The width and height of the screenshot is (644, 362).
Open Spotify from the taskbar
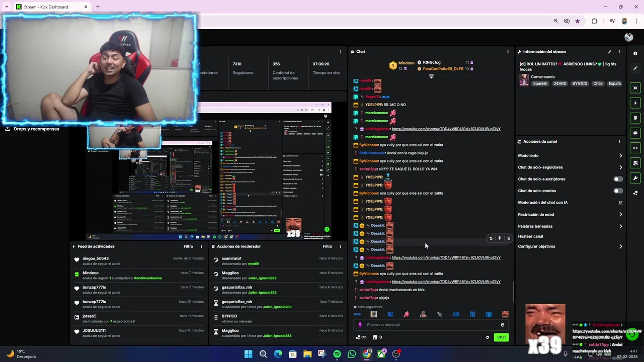pos(337,354)
